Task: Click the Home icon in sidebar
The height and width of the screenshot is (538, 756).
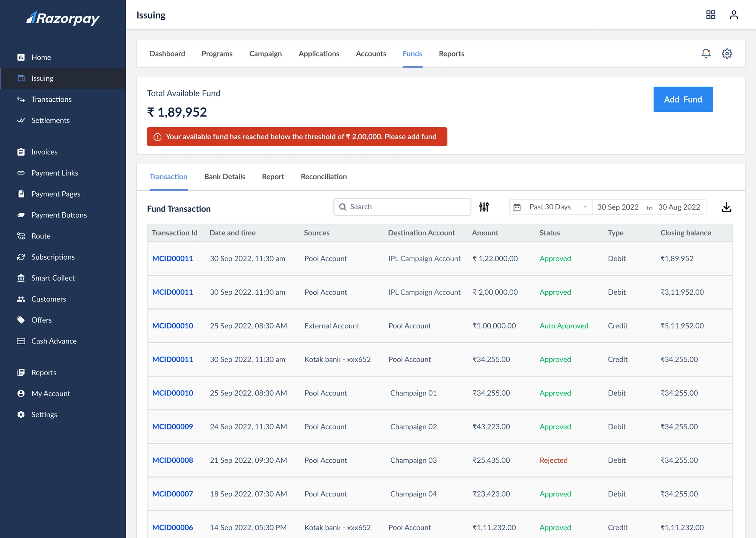Action: [21, 57]
